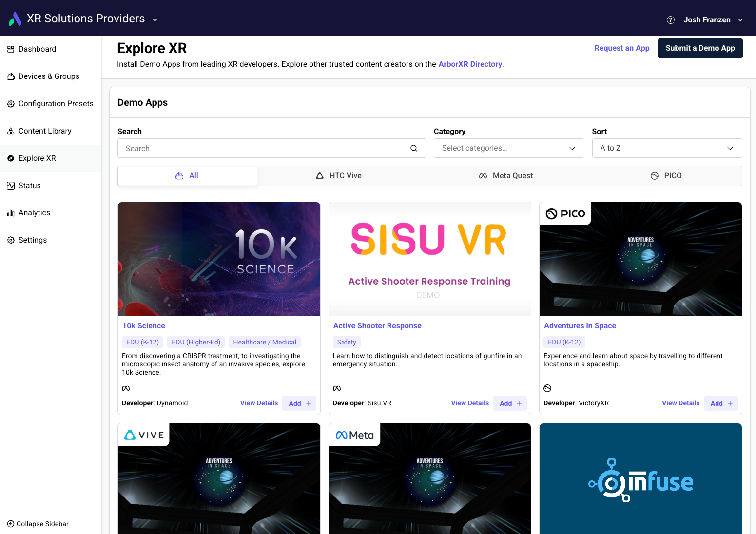The image size is (756, 534).
Task: Click the Meta badge on the card thumbnail
Action: click(x=355, y=435)
